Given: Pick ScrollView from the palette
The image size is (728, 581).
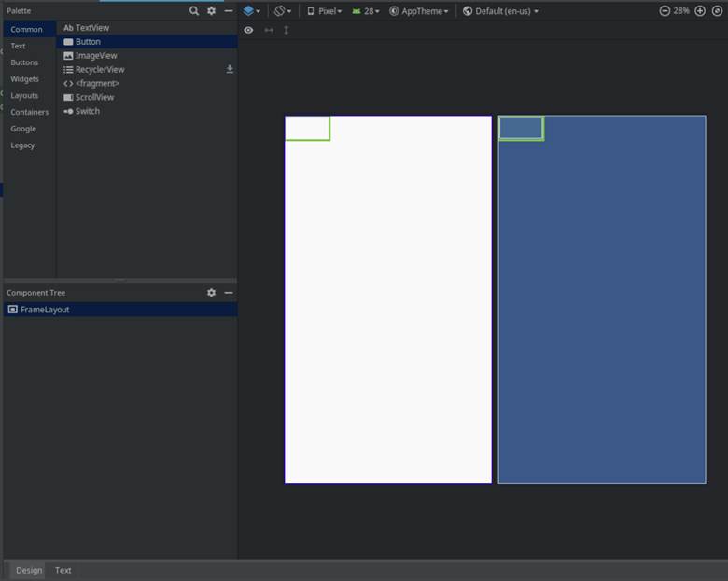Looking at the screenshot, I should 147,97.
